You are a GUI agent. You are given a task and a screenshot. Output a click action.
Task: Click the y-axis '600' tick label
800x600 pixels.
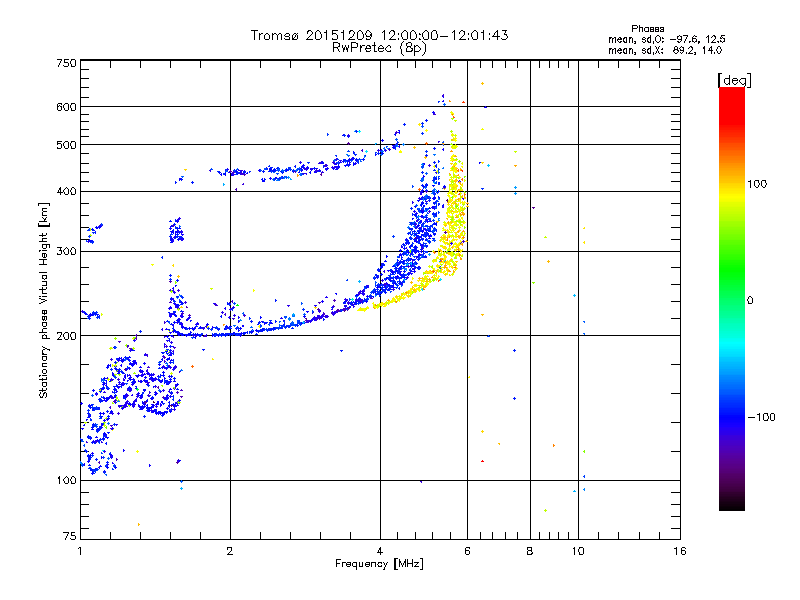[66, 107]
